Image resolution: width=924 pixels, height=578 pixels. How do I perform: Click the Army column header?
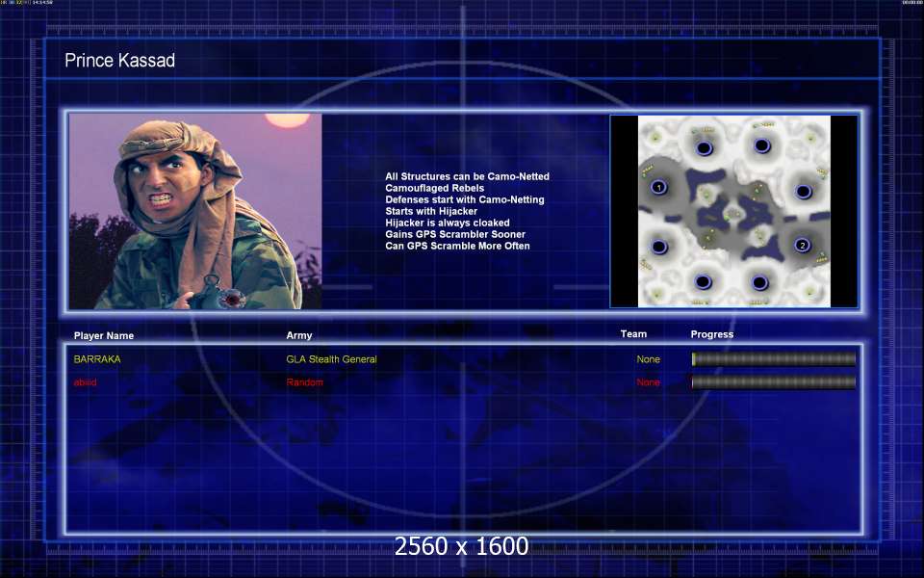pyautogui.click(x=299, y=335)
